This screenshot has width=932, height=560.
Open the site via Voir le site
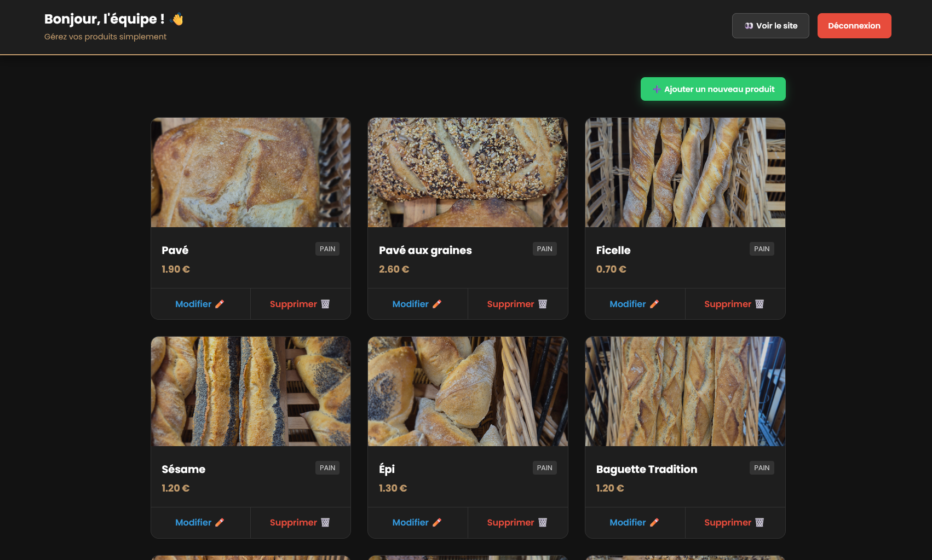pyautogui.click(x=770, y=26)
